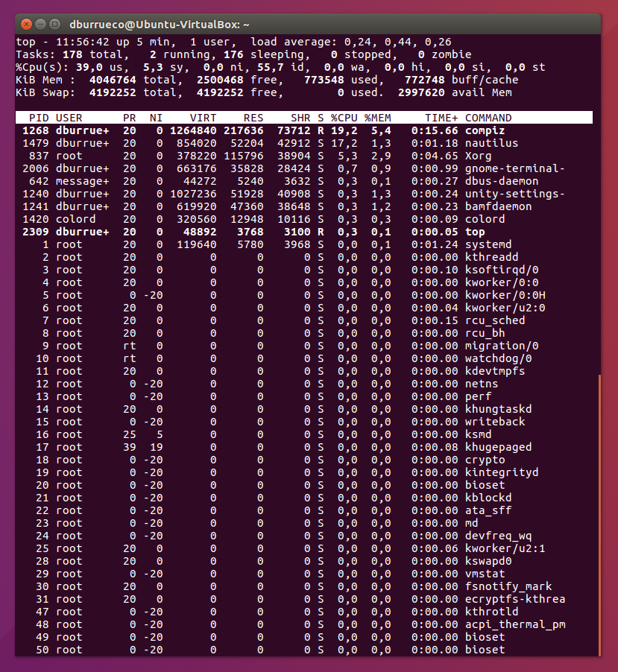Click the COMMAND column header

click(x=488, y=118)
